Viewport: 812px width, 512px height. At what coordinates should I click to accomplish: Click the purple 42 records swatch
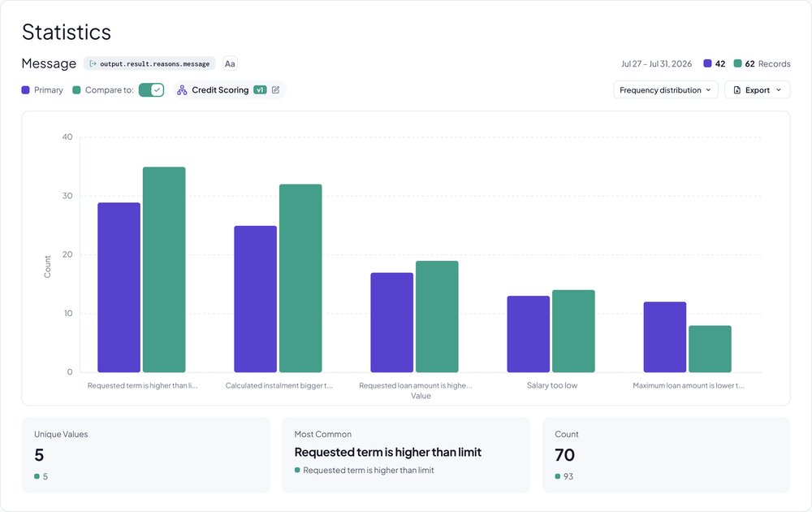coord(707,63)
